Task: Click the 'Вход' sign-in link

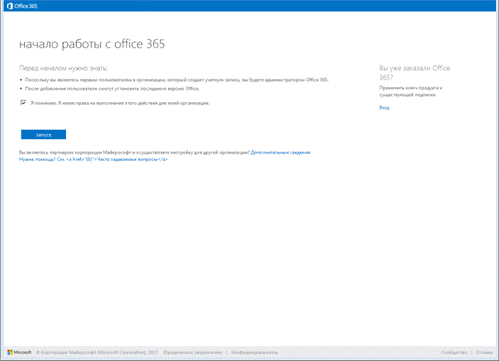Action: [384, 108]
